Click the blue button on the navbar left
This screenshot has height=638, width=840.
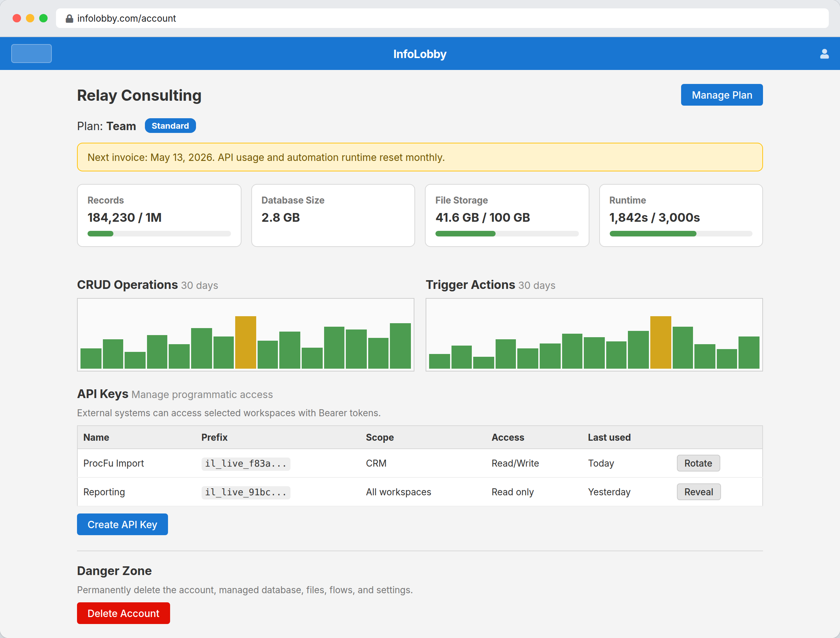pyautogui.click(x=31, y=53)
